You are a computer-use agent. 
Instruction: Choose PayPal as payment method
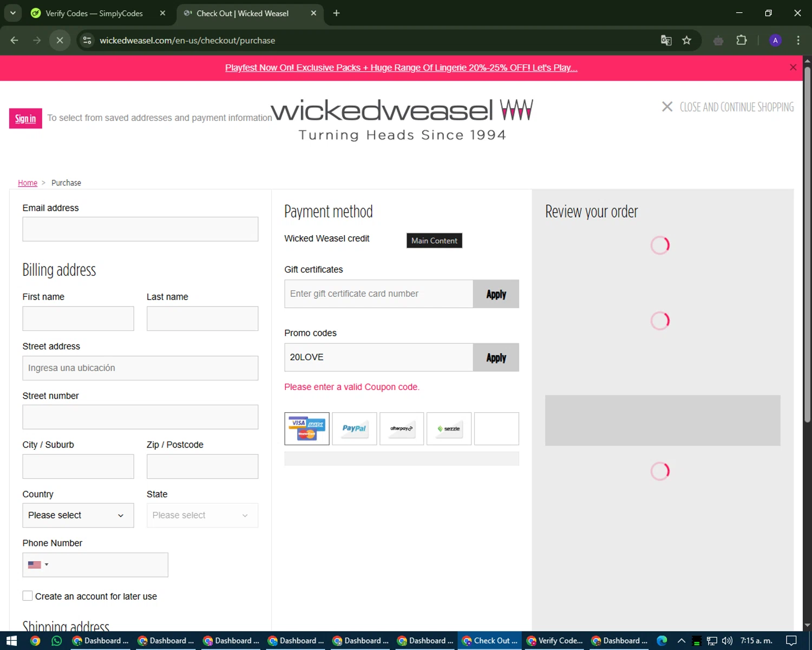point(355,428)
